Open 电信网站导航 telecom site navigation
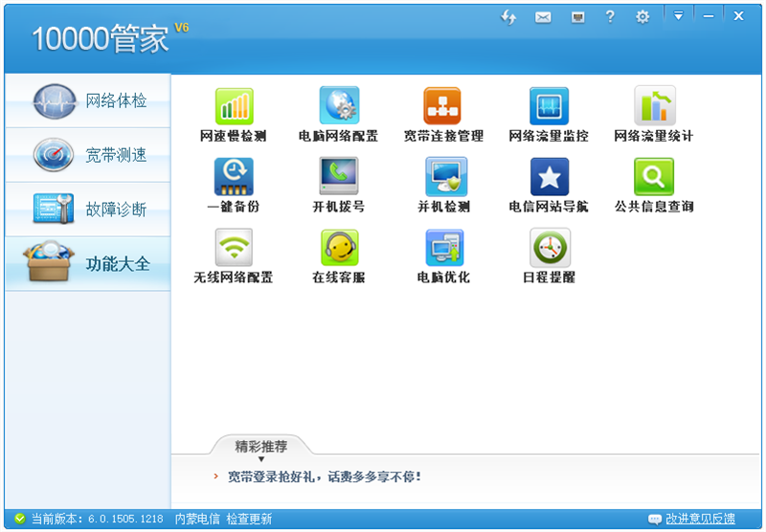This screenshot has height=532, width=766. [549, 186]
